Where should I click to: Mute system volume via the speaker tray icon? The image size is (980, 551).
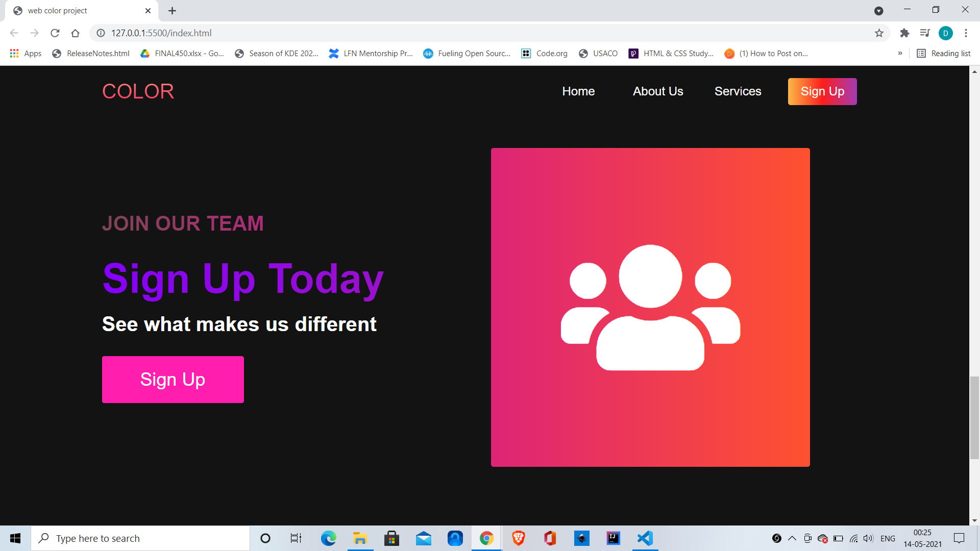click(868, 538)
